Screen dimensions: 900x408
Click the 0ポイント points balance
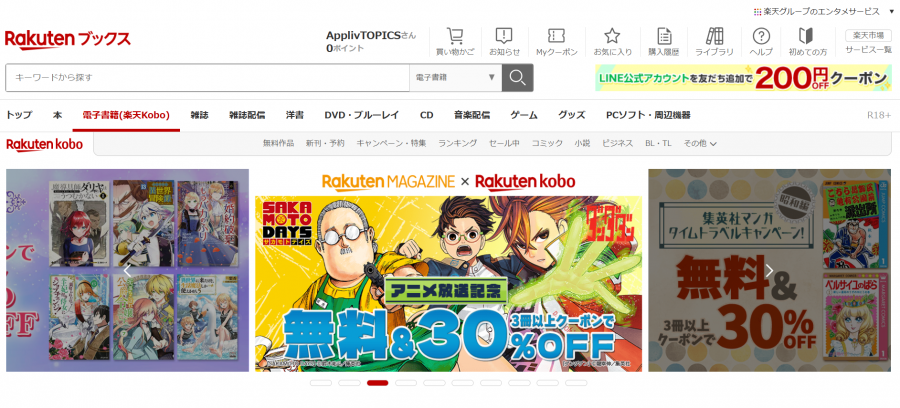345,49
